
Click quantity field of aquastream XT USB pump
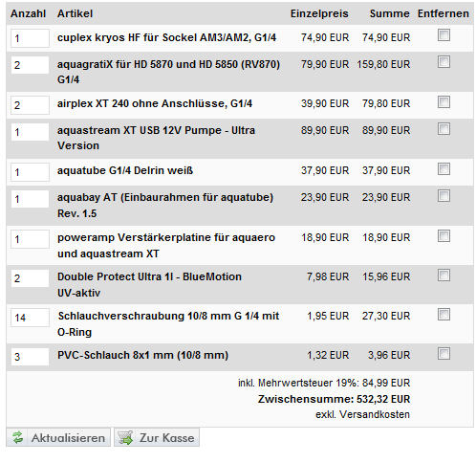click(x=30, y=132)
